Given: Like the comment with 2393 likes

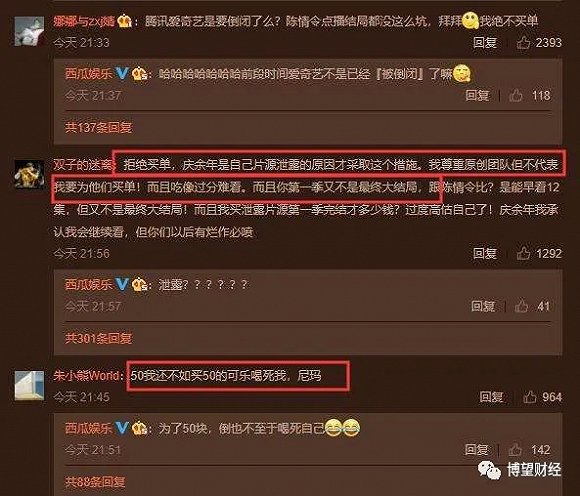Looking at the screenshot, I should [x=523, y=42].
